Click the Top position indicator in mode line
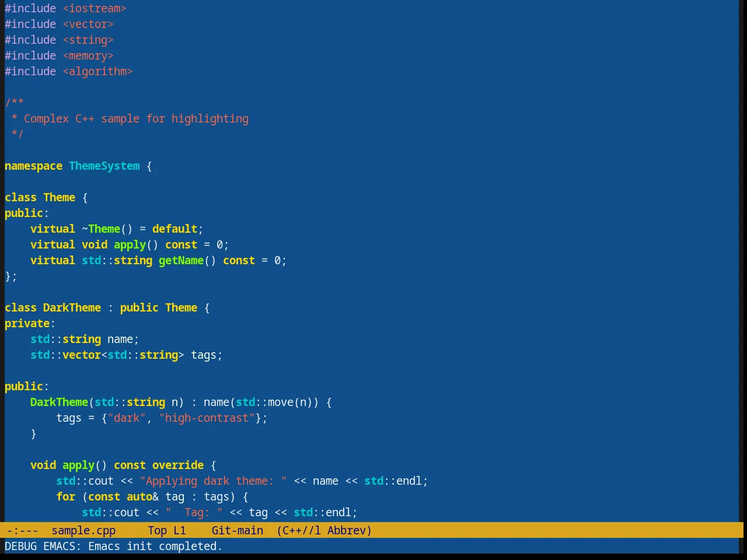The height and width of the screenshot is (560, 747). point(158,530)
